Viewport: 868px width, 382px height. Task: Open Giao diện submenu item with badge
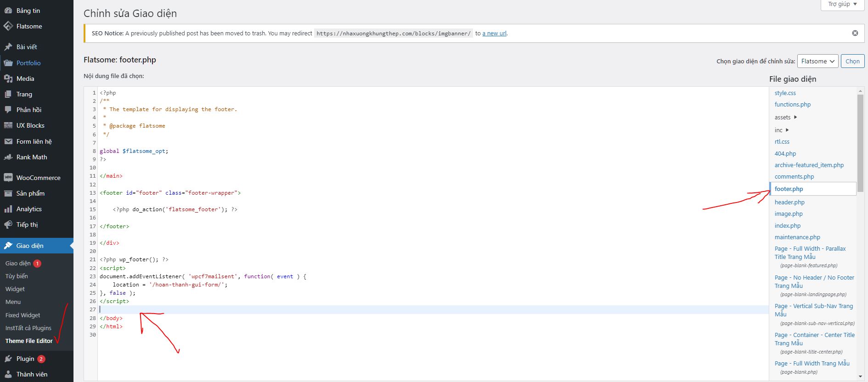[x=23, y=263]
